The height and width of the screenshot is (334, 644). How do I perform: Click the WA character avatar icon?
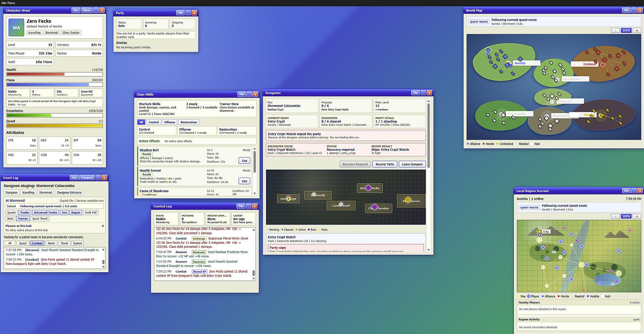(x=16, y=28)
